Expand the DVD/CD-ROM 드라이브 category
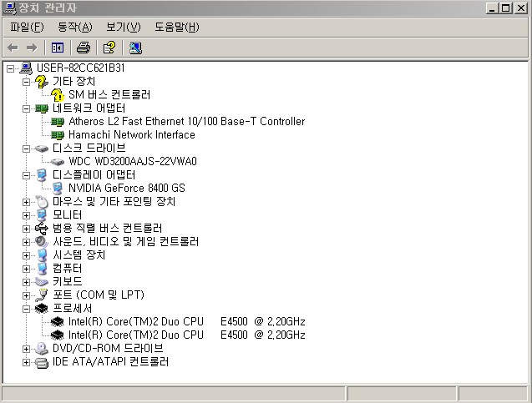The image size is (532, 403). 26,349
